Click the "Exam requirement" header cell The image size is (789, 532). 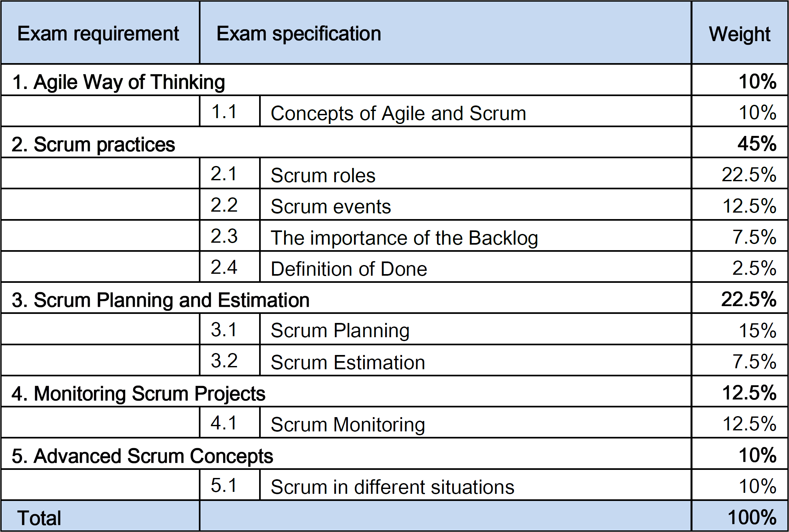(x=100, y=33)
